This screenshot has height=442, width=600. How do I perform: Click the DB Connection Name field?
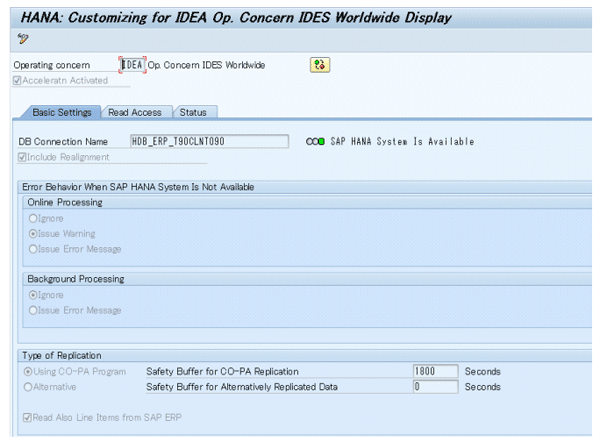[209, 142]
